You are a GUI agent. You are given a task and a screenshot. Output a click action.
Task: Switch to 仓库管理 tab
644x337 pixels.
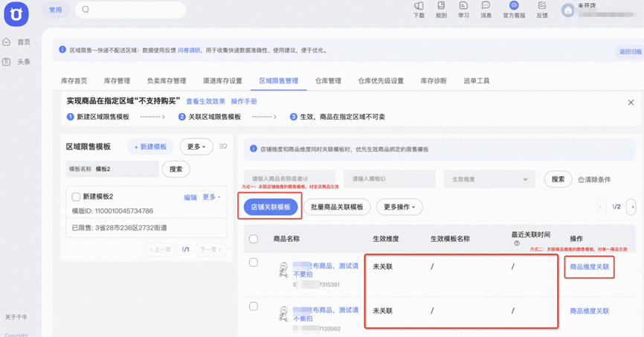pyautogui.click(x=328, y=81)
